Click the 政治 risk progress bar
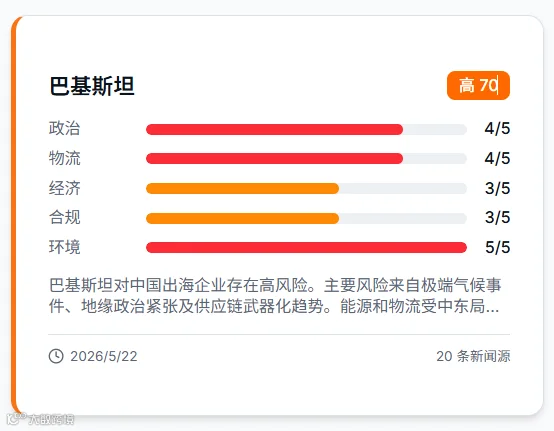 (x=306, y=129)
